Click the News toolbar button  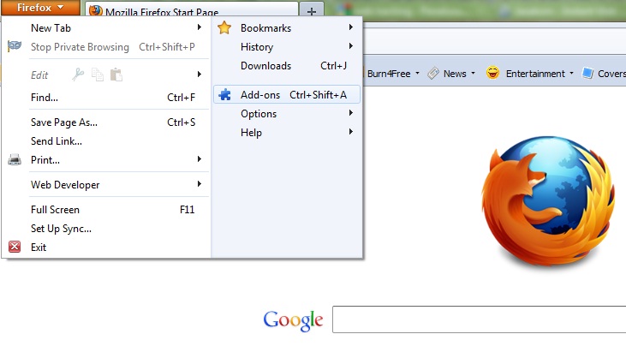tap(451, 74)
